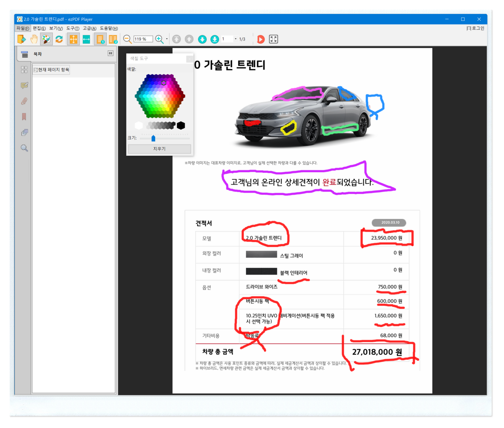Image resolution: width=504 pixels, height=428 pixels.
Task: Go to the next page
Action: [x=202, y=39]
